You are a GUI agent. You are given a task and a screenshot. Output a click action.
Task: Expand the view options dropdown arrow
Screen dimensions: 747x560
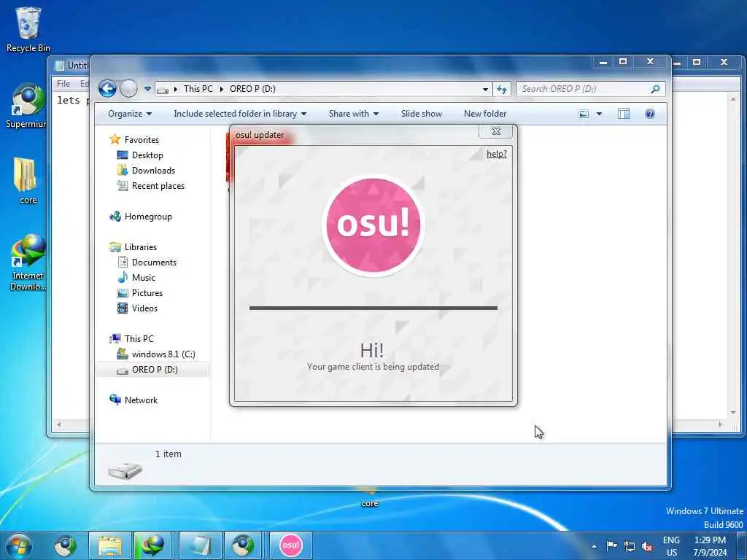tap(599, 114)
